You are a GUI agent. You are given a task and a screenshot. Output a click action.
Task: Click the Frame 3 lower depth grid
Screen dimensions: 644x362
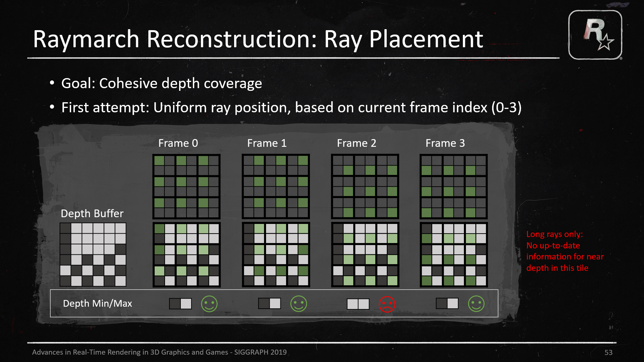[x=453, y=255]
